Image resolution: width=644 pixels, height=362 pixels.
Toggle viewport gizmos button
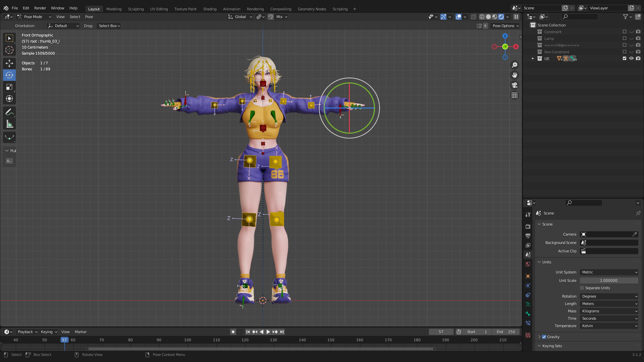pos(443,17)
